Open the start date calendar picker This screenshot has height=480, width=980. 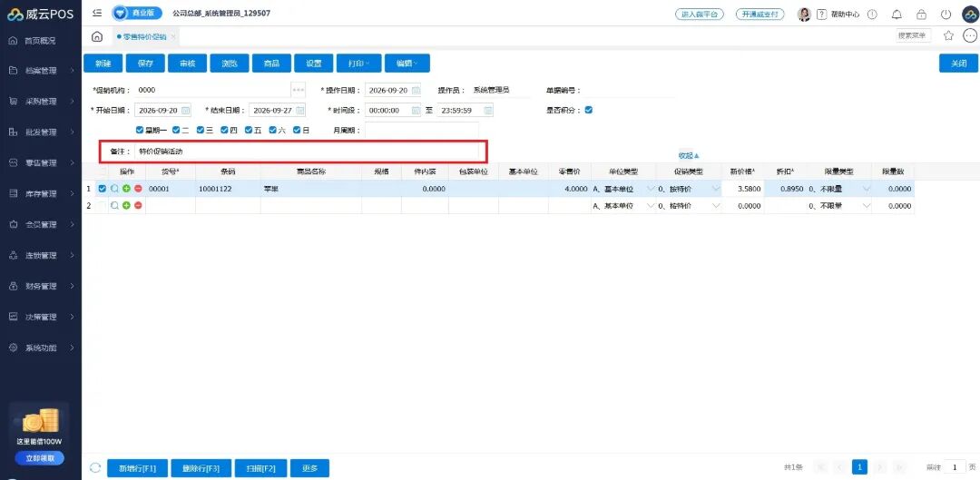click(185, 110)
